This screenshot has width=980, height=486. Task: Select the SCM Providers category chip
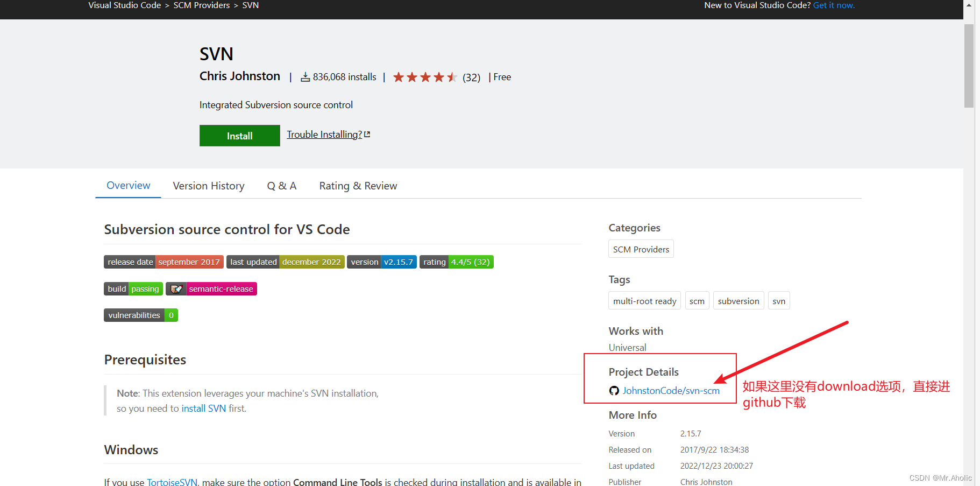641,249
